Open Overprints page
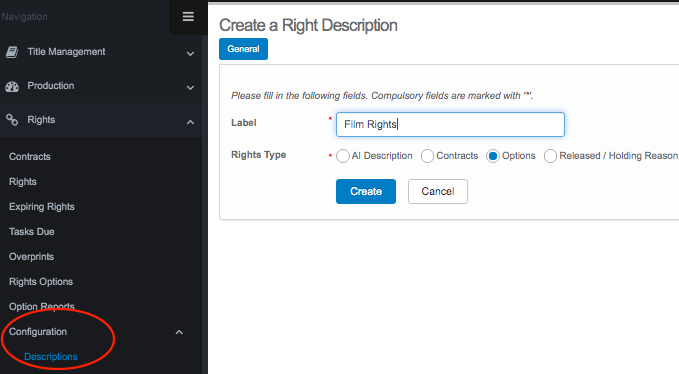 pos(31,257)
